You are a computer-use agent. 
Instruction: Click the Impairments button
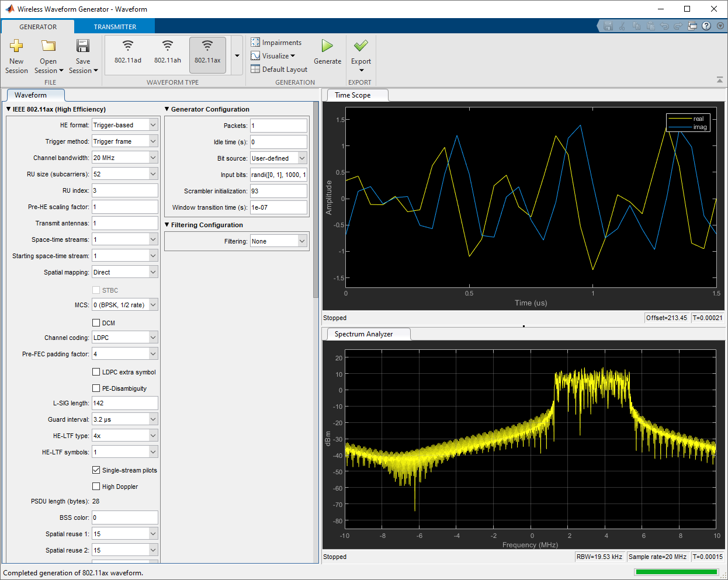click(276, 43)
